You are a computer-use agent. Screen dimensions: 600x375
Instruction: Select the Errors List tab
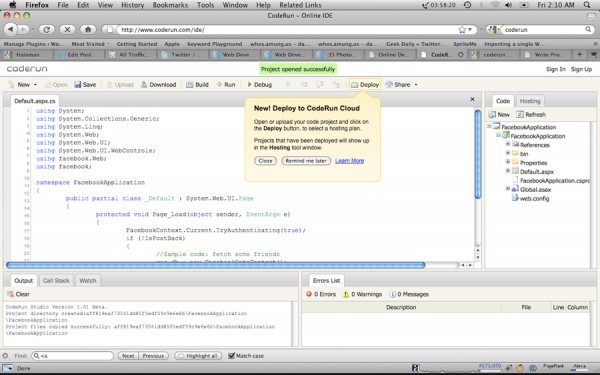[326, 280]
